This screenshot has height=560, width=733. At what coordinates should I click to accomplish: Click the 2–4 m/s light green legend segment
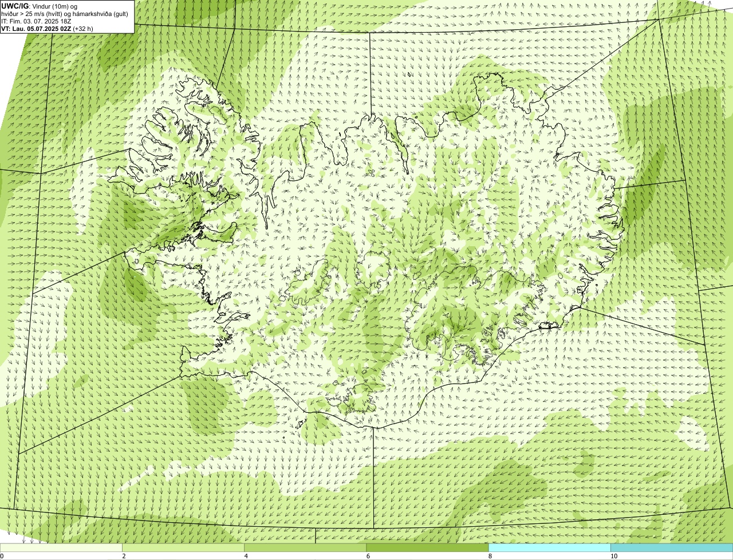pyautogui.click(x=183, y=547)
